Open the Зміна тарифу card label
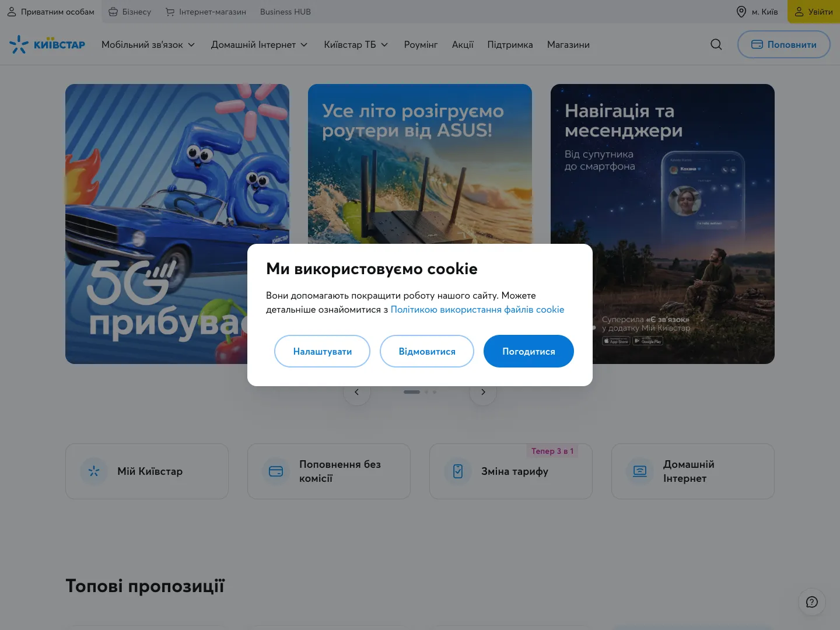 tap(514, 471)
